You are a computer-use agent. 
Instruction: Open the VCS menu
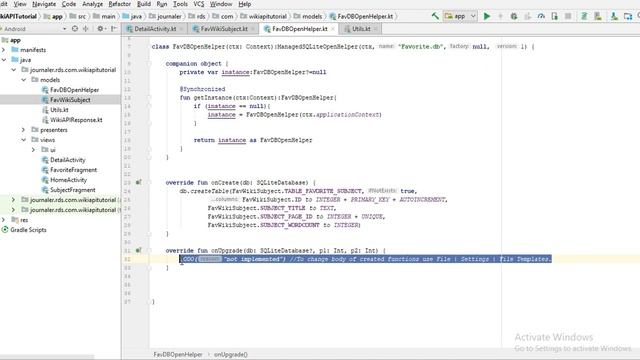point(199,4)
